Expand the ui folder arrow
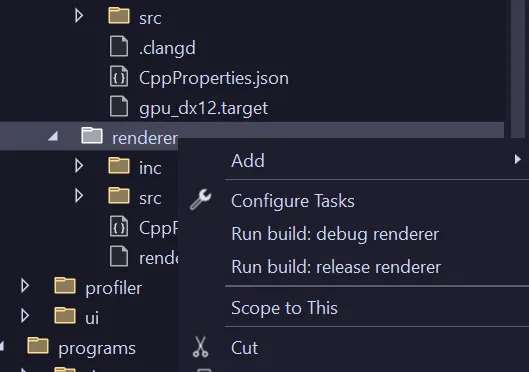529x372 pixels. (x=25, y=316)
